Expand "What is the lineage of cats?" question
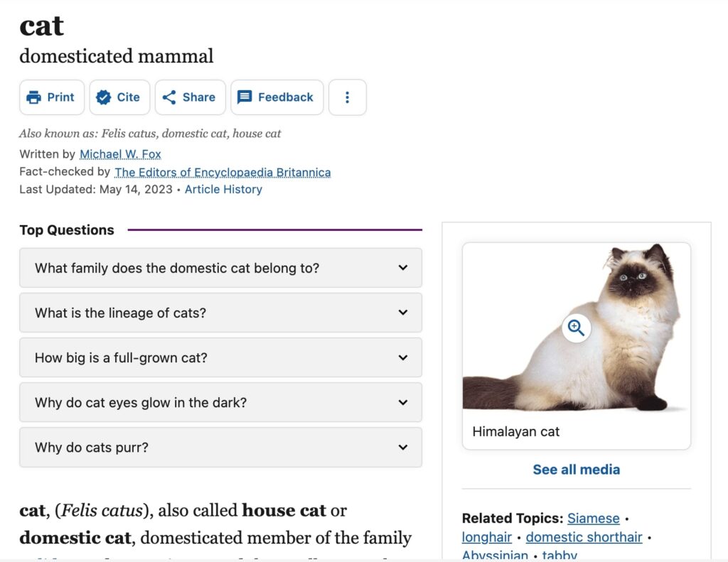 pos(220,313)
